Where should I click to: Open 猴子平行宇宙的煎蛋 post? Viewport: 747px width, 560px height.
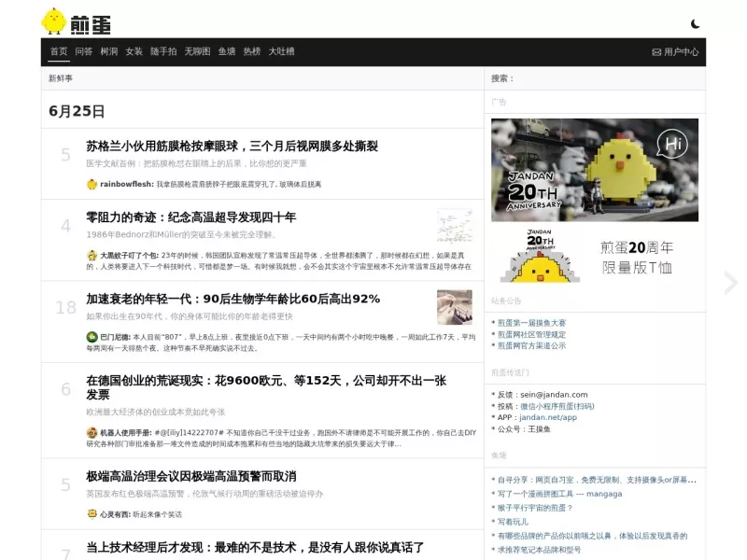click(535, 508)
